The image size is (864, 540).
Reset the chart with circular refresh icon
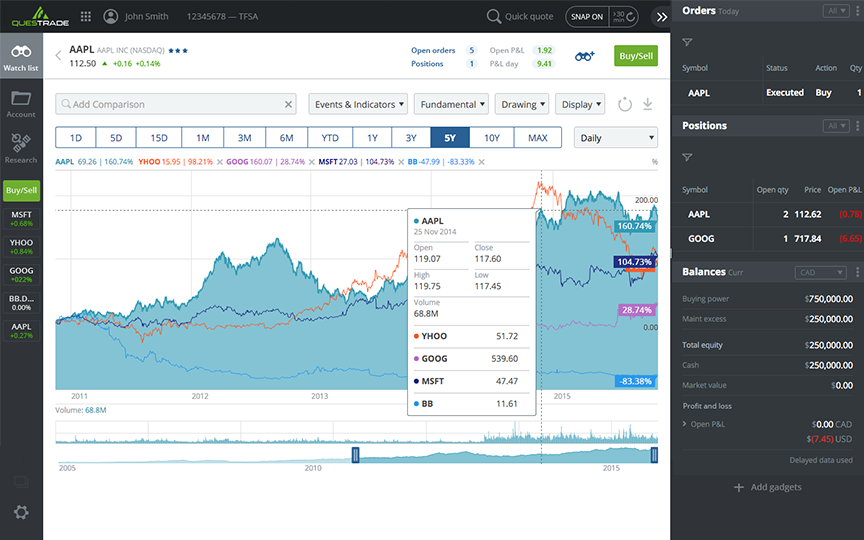[624, 104]
